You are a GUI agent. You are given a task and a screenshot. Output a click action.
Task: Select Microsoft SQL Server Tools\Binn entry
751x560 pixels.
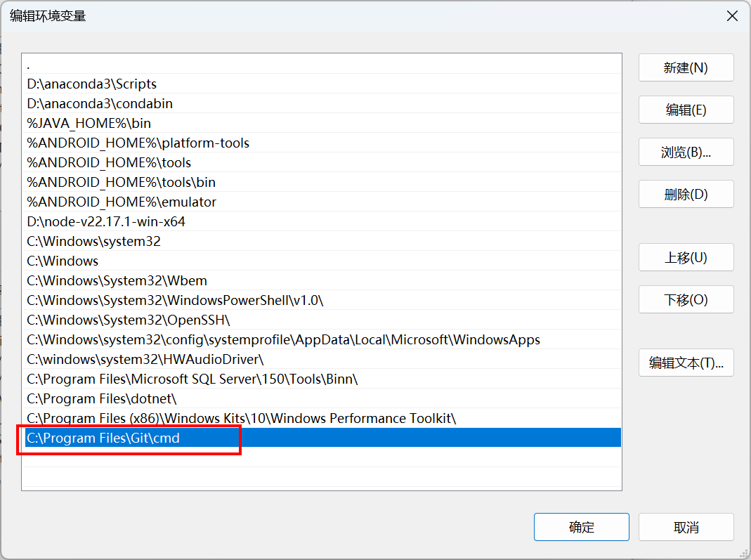(x=321, y=379)
